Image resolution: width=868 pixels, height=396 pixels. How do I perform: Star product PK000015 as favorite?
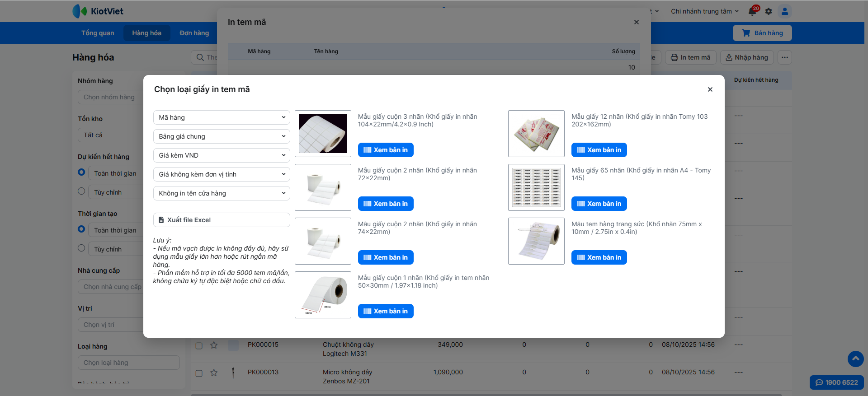click(214, 345)
